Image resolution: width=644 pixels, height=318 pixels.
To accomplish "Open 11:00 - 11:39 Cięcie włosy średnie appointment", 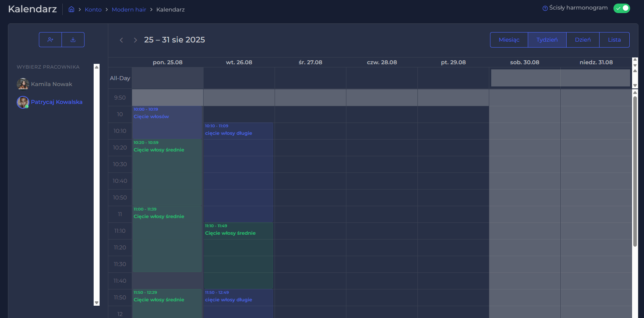I will (x=167, y=239).
